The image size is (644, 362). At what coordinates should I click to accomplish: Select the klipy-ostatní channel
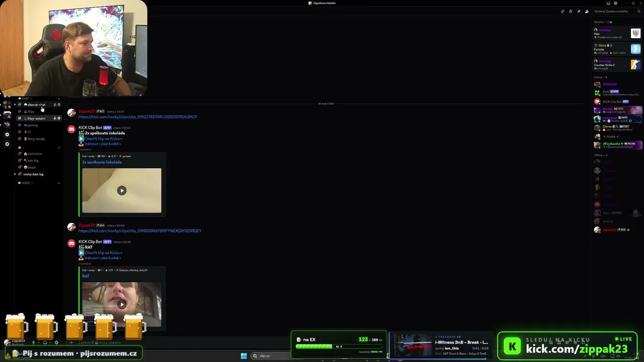pos(38,118)
